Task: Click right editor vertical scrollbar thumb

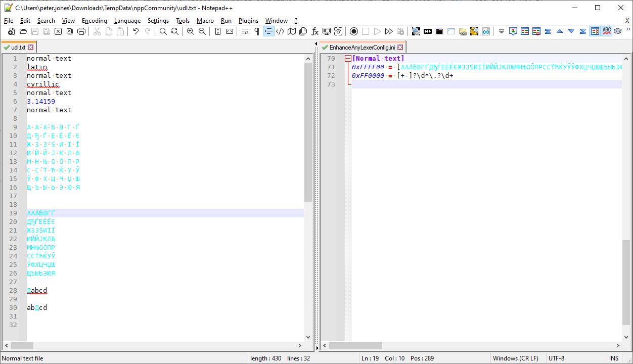Action: tap(626, 282)
